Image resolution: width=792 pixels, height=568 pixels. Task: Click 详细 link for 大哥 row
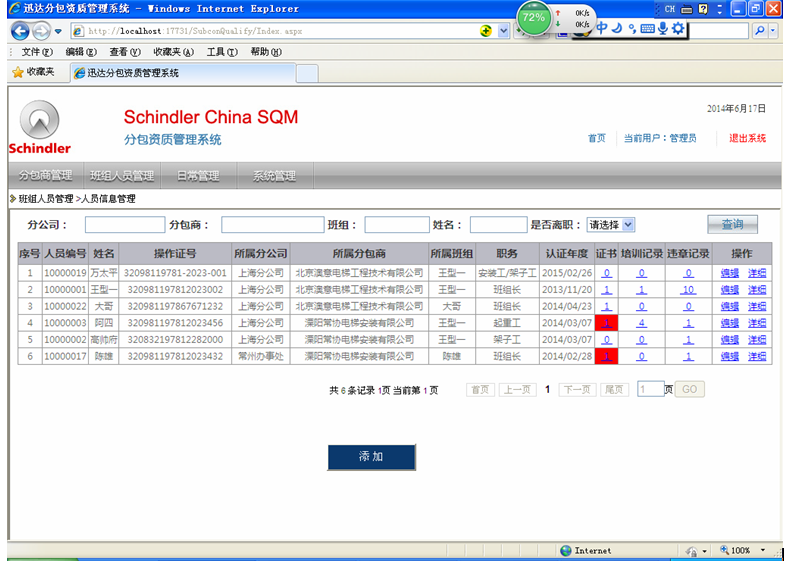tap(757, 306)
